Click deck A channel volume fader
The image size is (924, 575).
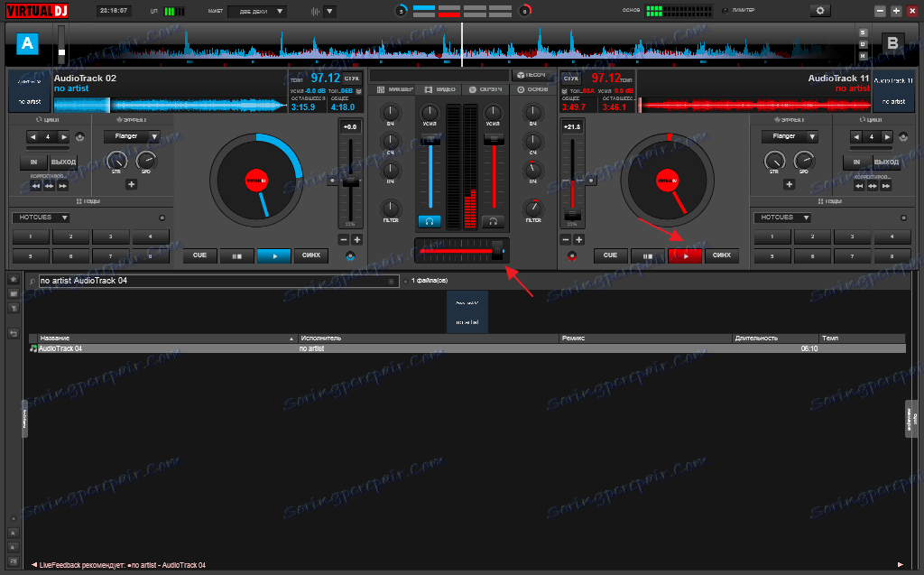pyautogui.click(x=430, y=140)
